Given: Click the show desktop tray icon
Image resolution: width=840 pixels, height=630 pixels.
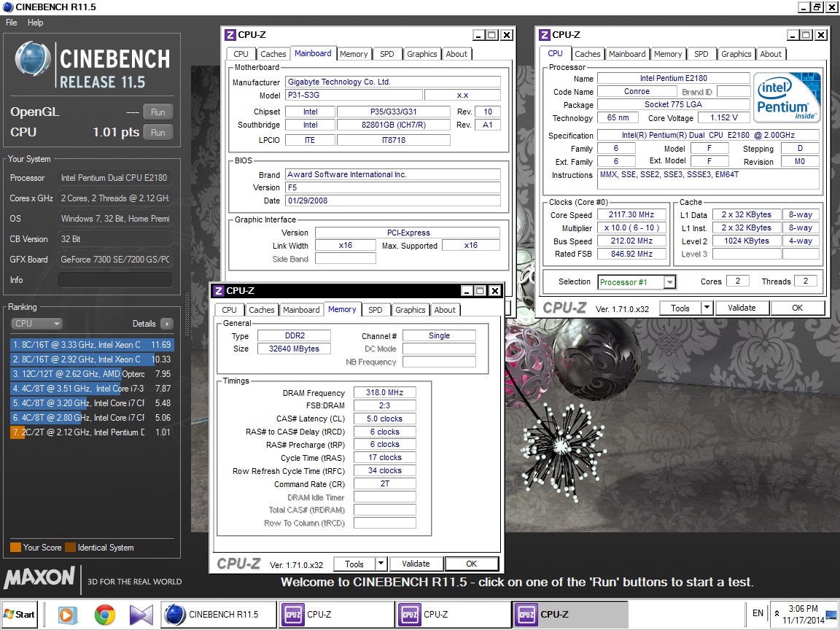Looking at the screenshot, I should 831,615.
